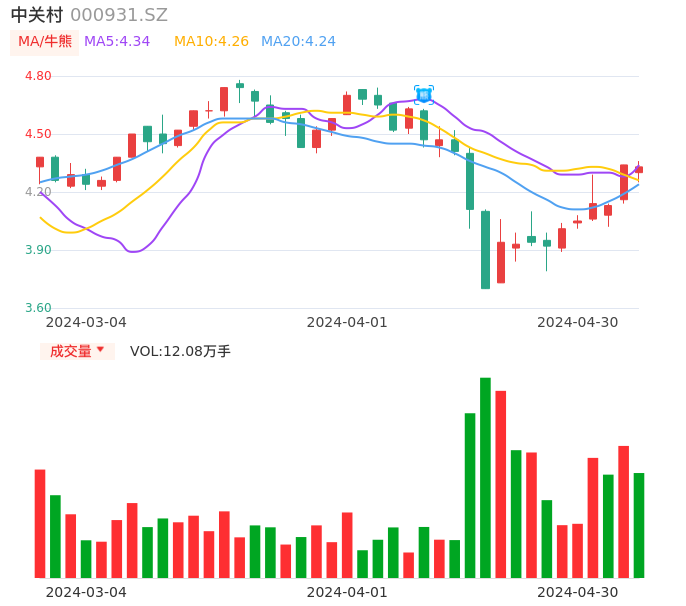
Task: Click the 4.80 price axis label
Action: point(38,76)
